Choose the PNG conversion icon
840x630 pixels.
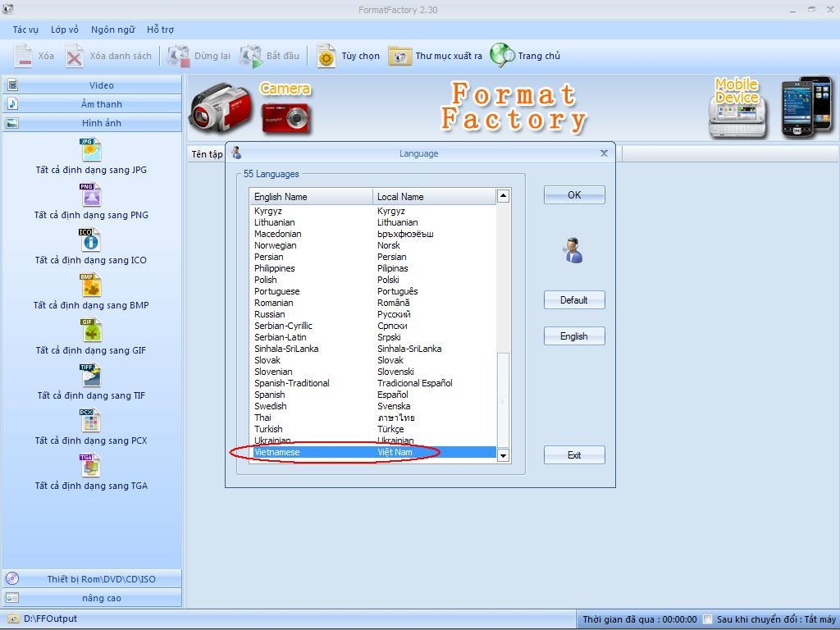91,195
